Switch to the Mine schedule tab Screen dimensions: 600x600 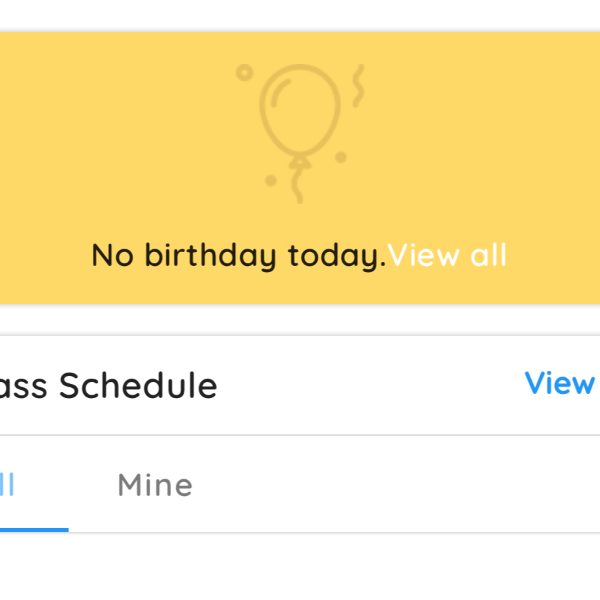(x=155, y=485)
